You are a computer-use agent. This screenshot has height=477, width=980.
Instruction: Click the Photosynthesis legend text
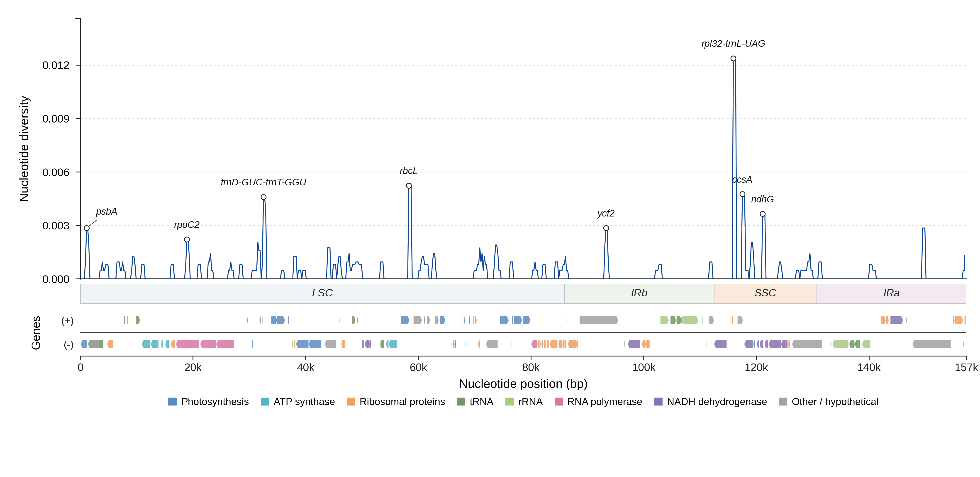click(215, 402)
